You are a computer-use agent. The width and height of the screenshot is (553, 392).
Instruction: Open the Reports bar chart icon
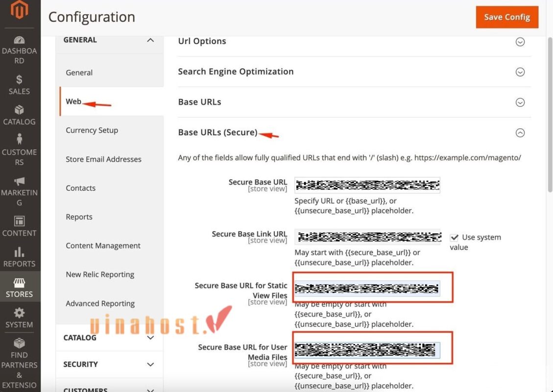pyautogui.click(x=20, y=252)
